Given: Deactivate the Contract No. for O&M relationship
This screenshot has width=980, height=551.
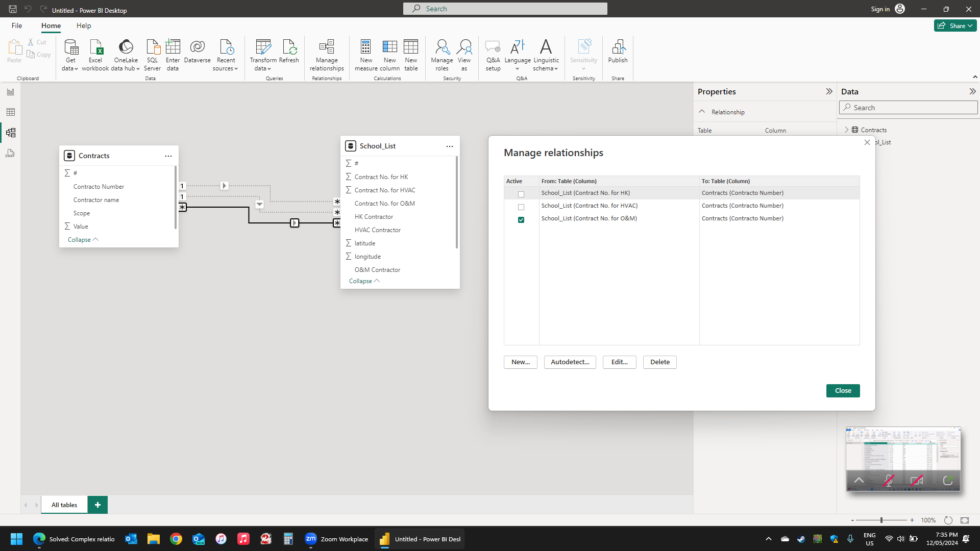Looking at the screenshot, I should pyautogui.click(x=521, y=220).
